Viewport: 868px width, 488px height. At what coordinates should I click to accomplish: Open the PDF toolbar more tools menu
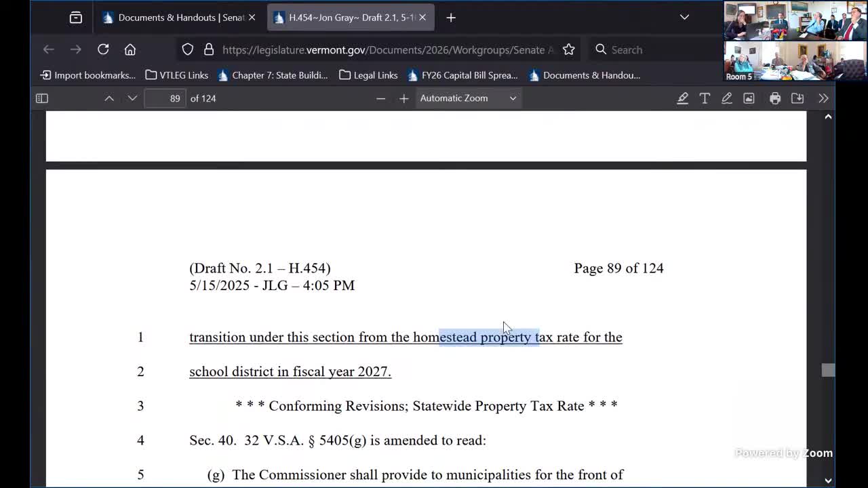tap(823, 98)
